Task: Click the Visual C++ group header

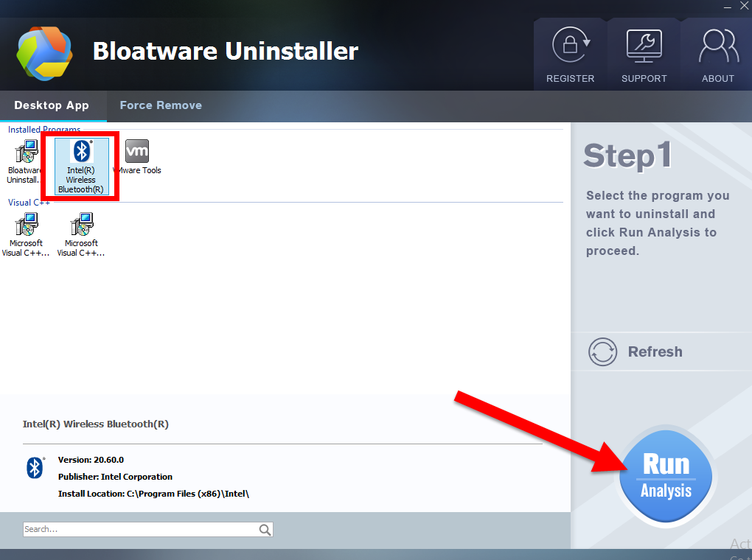Action: click(29, 203)
